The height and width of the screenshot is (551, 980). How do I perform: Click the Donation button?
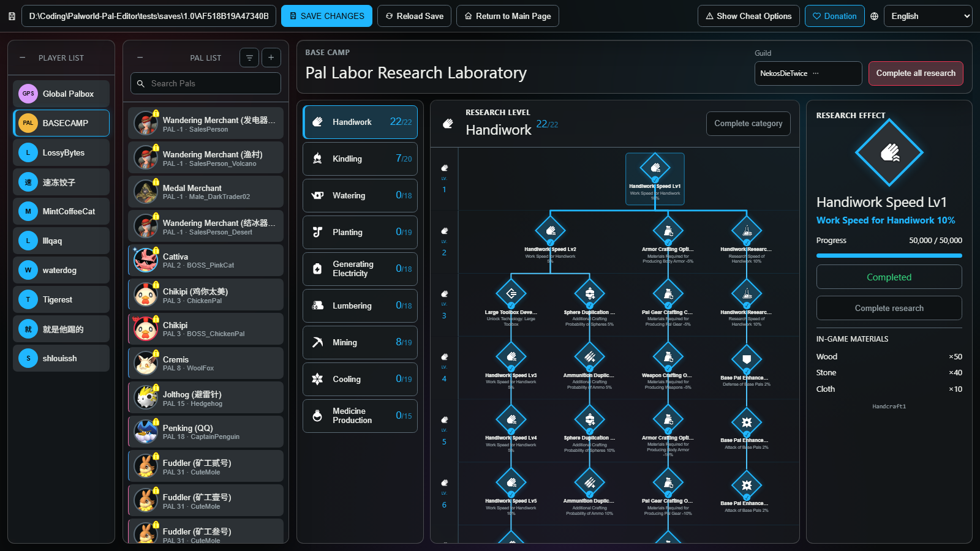(x=834, y=16)
